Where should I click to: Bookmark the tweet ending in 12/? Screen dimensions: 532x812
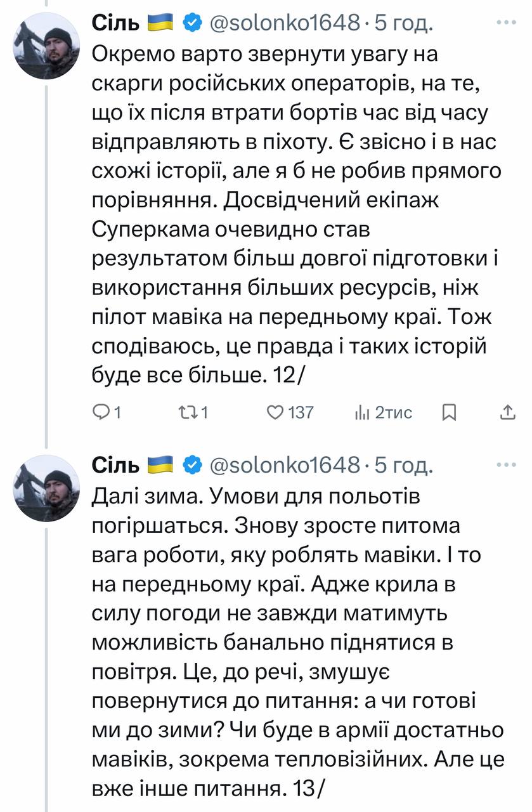coord(449,413)
